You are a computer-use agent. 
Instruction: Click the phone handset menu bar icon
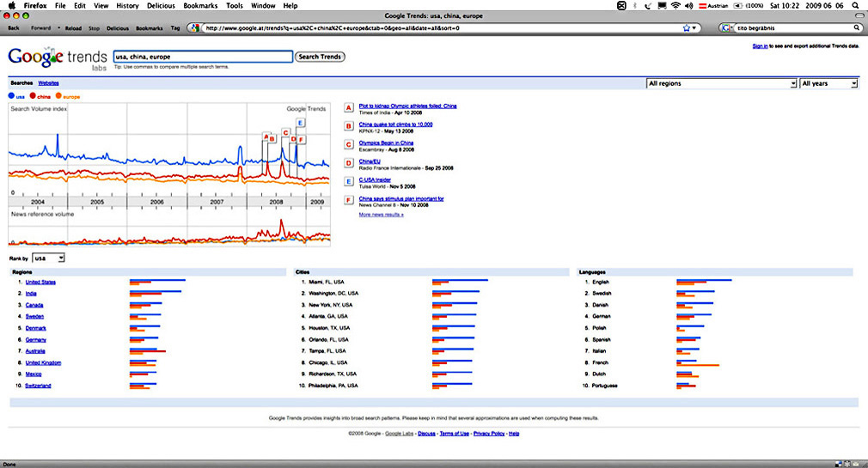(x=648, y=5)
